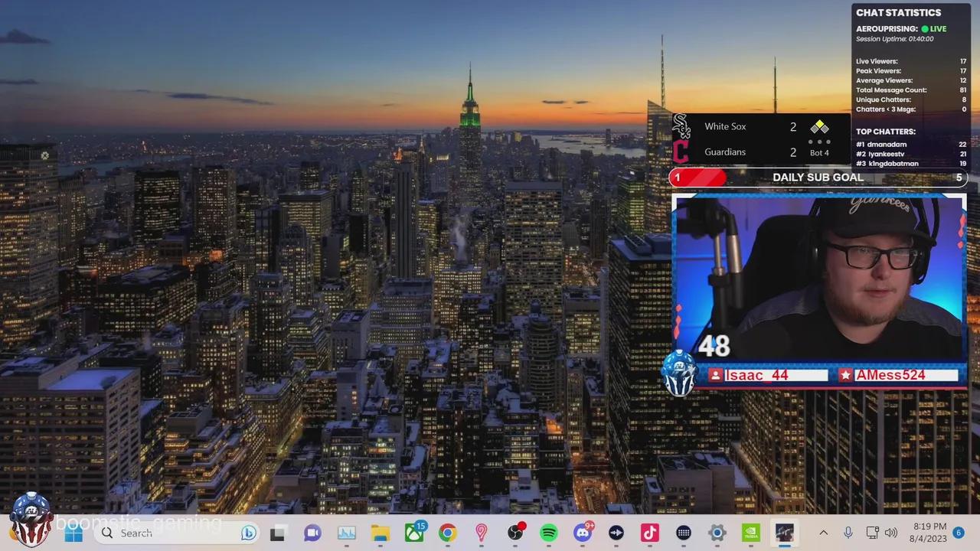Open Windows Settings gear icon
Viewport: 980px width, 551px height.
click(717, 533)
